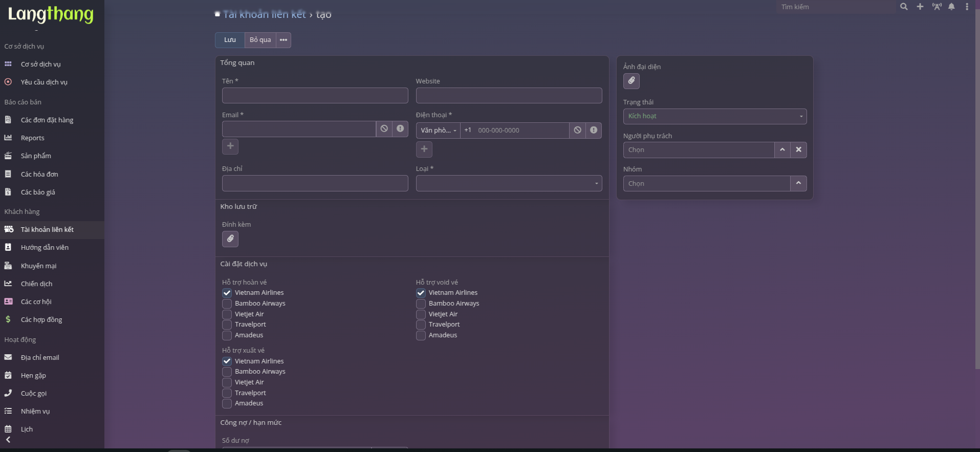This screenshot has width=980, height=452.
Task: Open the Loại dropdown
Action: click(509, 183)
